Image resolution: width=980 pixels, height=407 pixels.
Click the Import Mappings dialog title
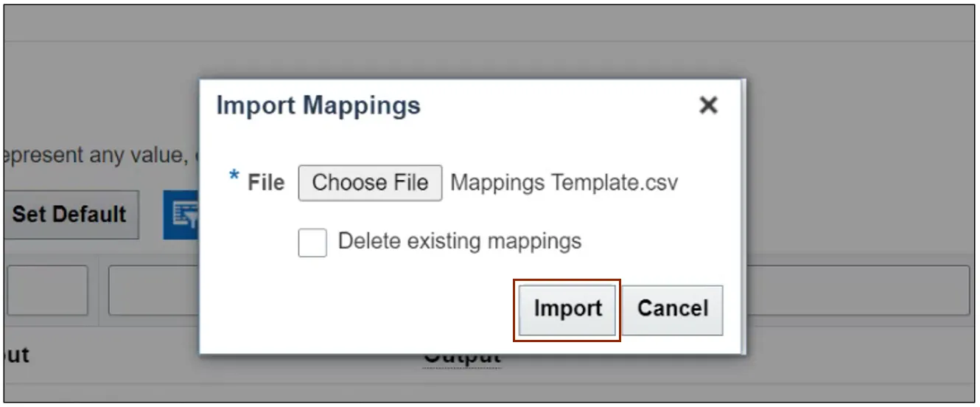pyautogui.click(x=318, y=105)
